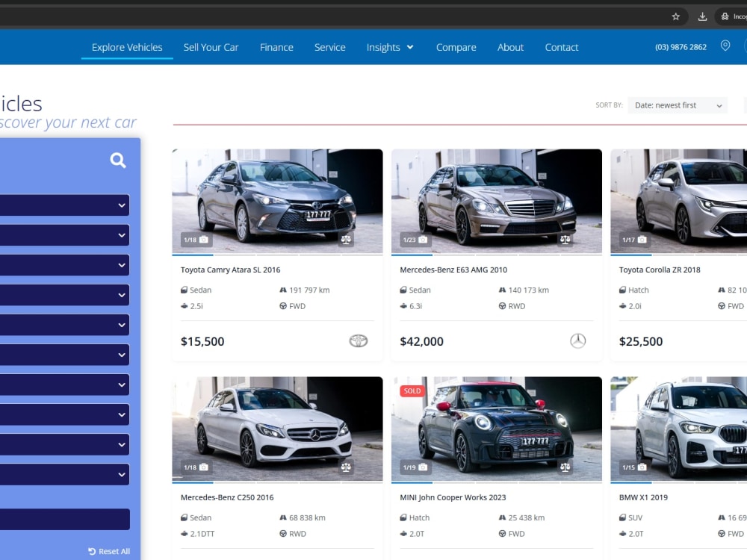The width and height of the screenshot is (747, 560).
Task: Open the About menu item
Action: [x=510, y=47]
